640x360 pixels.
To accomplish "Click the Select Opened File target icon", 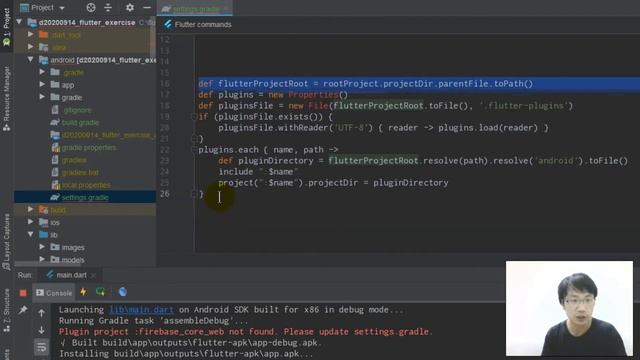I will pos(91,7).
